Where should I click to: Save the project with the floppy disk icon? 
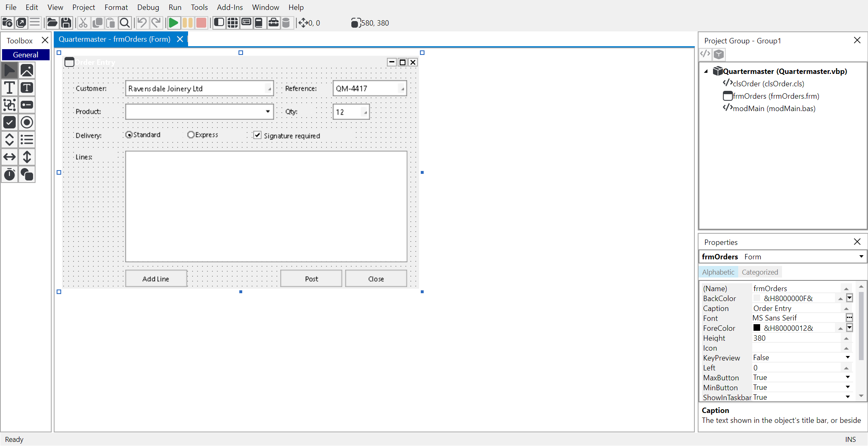[66, 23]
